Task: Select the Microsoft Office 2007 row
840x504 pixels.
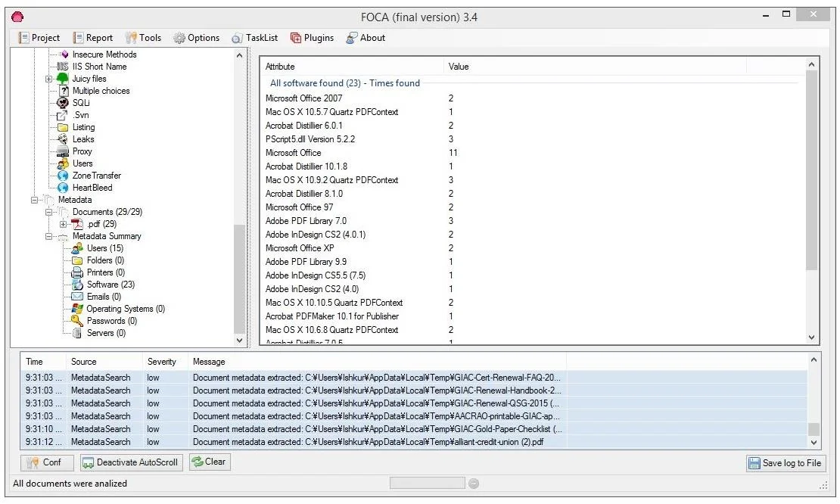Action: point(533,98)
